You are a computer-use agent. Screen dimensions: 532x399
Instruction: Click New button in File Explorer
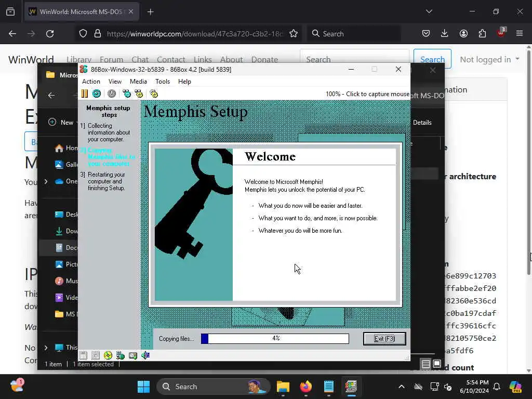coord(61,122)
